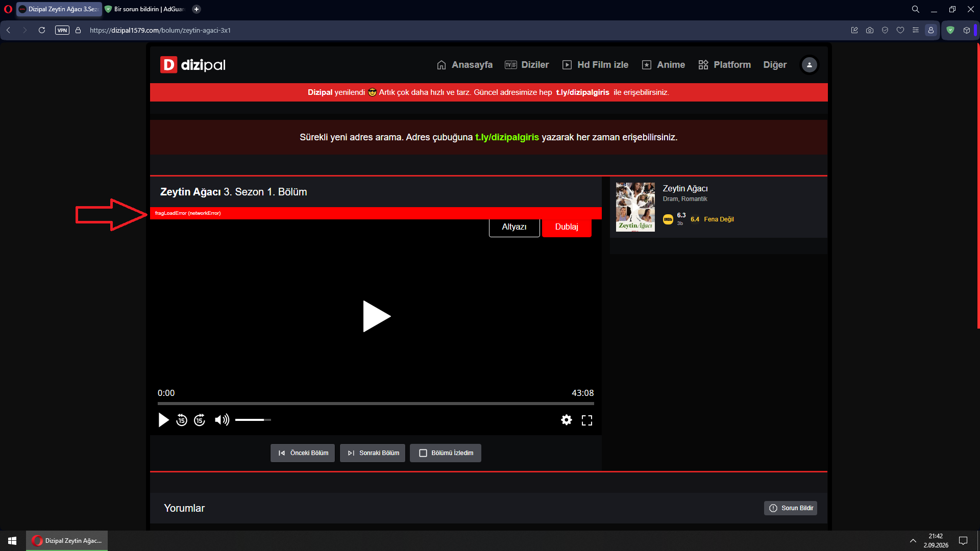Open Zeytin Ağacı poster thumbnail
This screenshot has height=551, width=980.
point(635,207)
